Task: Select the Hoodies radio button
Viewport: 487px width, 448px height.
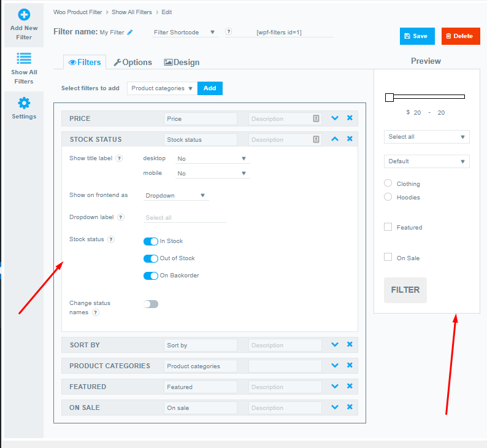Action: 388,197
